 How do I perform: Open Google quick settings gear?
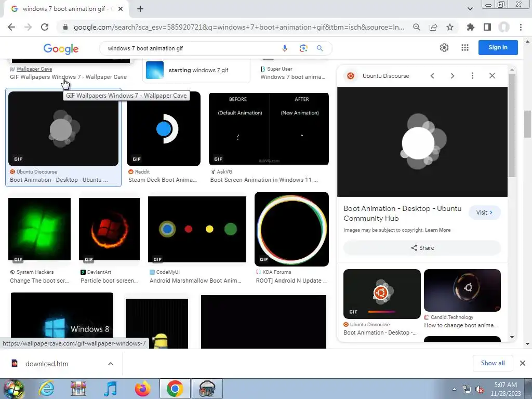[x=444, y=47]
